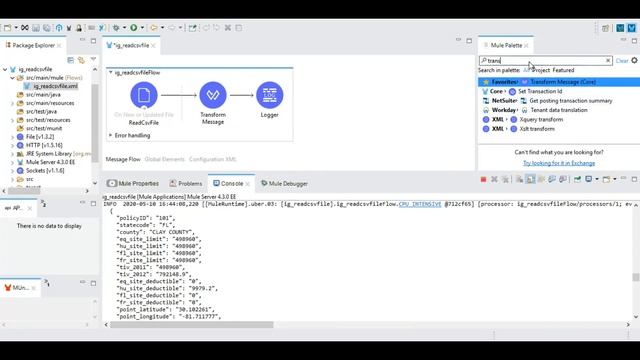640x360 pixels.
Task: Toggle Word Wrap in the Console toolbar
Action: pos(541,179)
